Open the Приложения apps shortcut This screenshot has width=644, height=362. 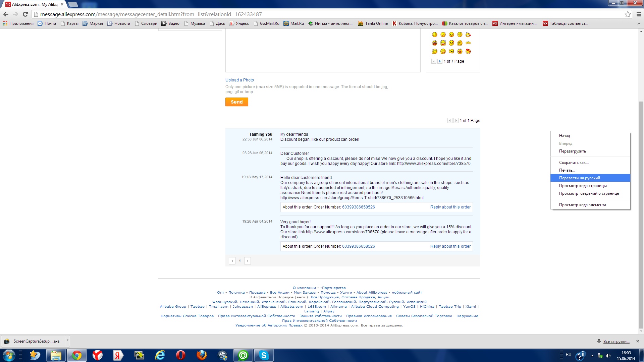pos(18,23)
